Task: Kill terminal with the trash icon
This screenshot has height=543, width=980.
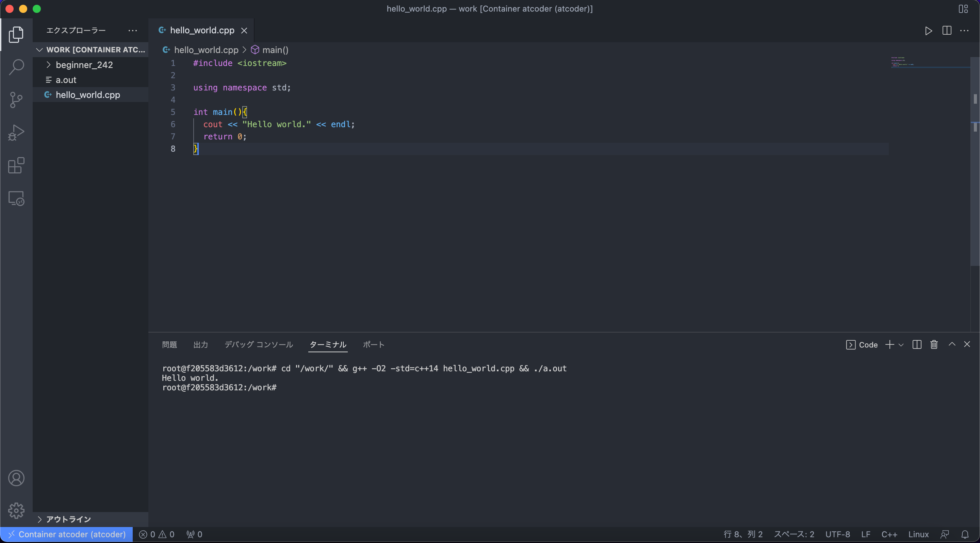Action: [x=934, y=344]
